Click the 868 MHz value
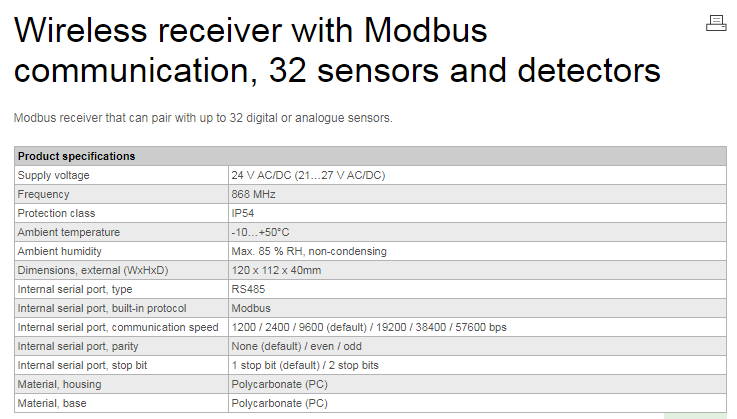Image resolution: width=737 pixels, height=419 pixels. click(253, 194)
